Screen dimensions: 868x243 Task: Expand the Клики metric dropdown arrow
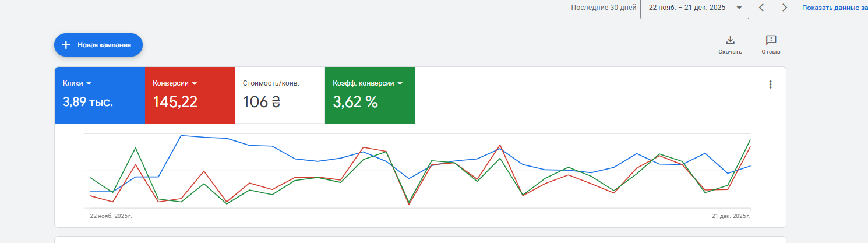89,83
